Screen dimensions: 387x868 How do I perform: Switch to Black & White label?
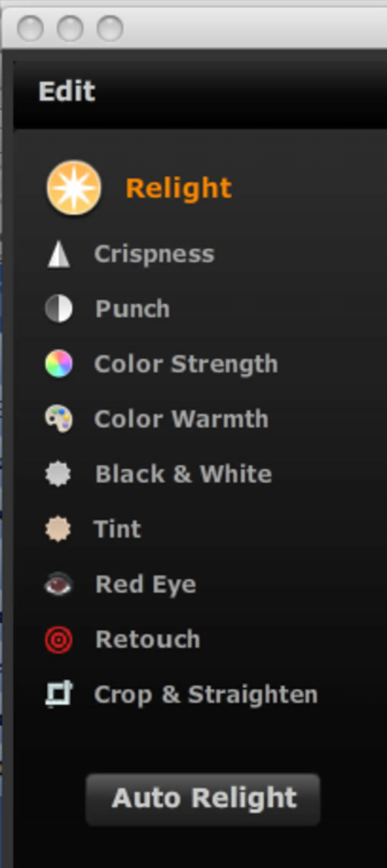(x=184, y=474)
